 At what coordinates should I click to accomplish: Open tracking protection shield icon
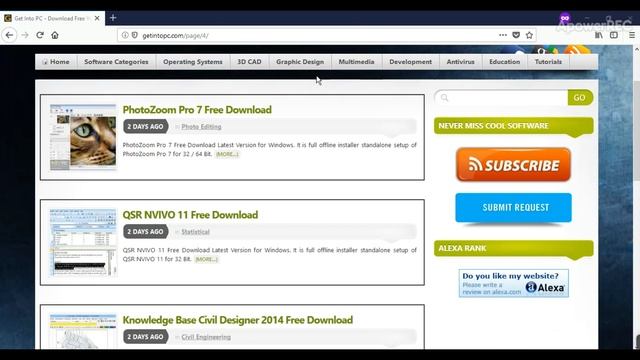coord(135,36)
